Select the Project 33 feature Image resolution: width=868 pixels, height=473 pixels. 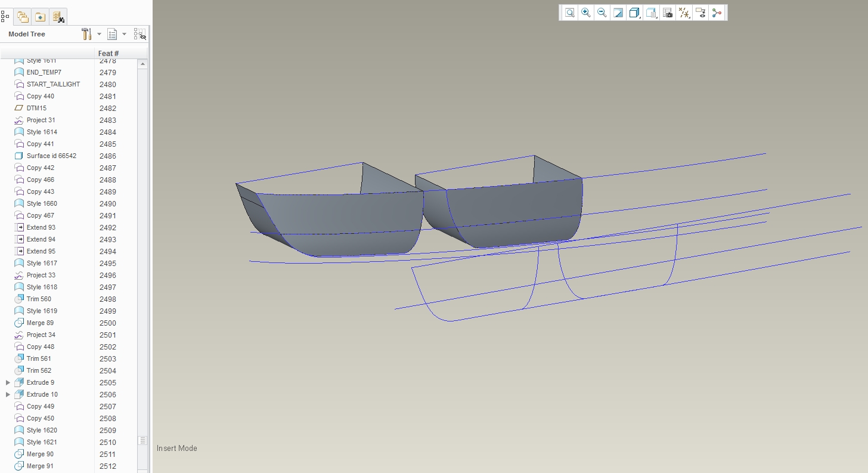click(x=41, y=275)
